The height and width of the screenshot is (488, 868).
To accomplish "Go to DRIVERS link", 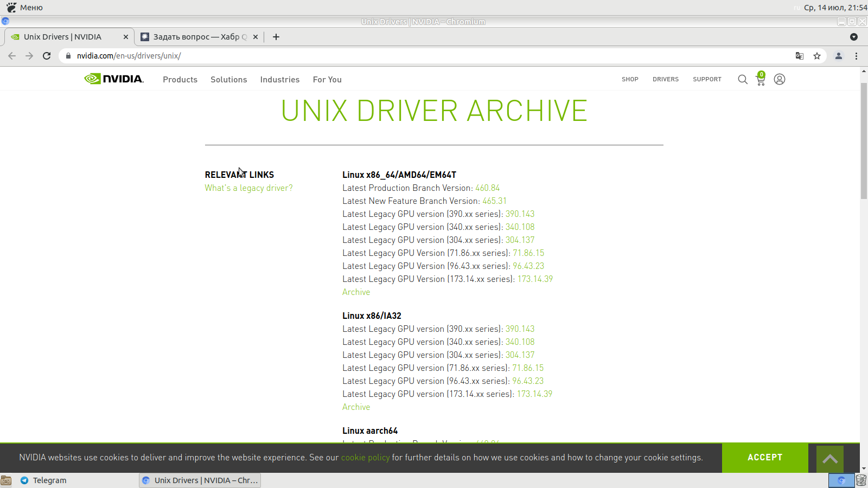I will [x=666, y=79].
